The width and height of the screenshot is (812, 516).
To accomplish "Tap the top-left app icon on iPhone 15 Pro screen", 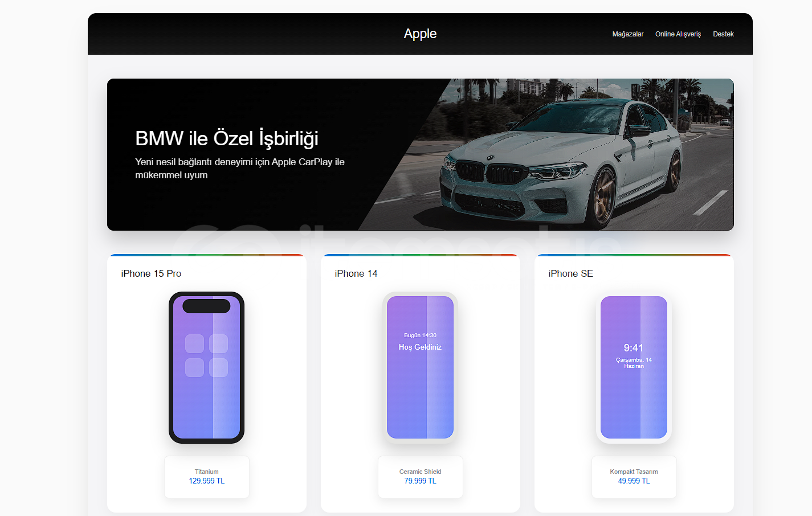I will [194, 343].
